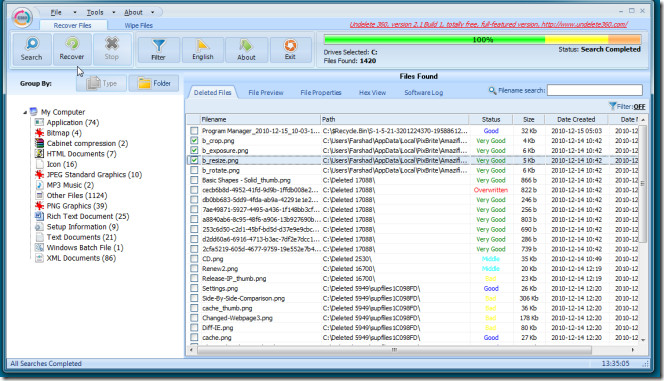Select Application (74) category

[x=72, y=123]
